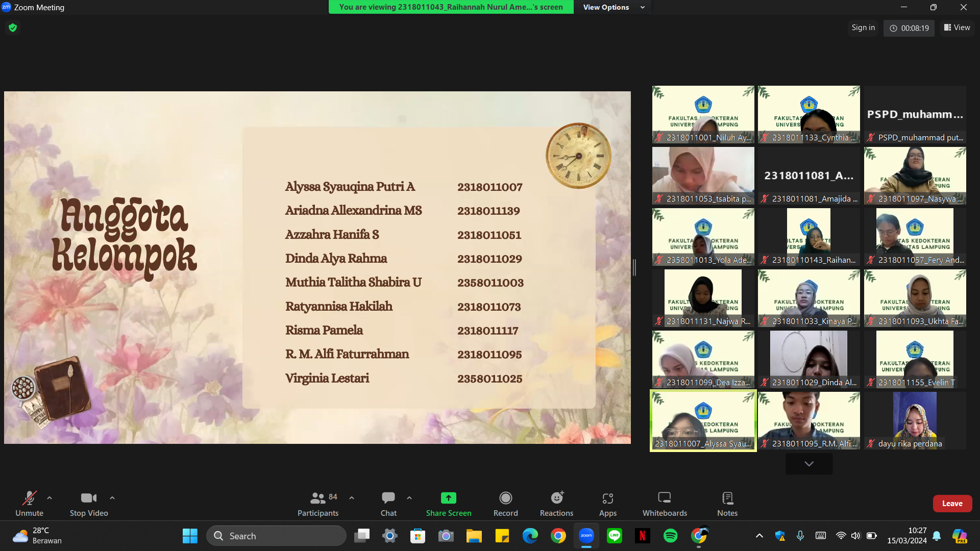The height and width of the screenshot is (551, 980).
Task: Click the taskbar Search box
Action: (276, 536)
